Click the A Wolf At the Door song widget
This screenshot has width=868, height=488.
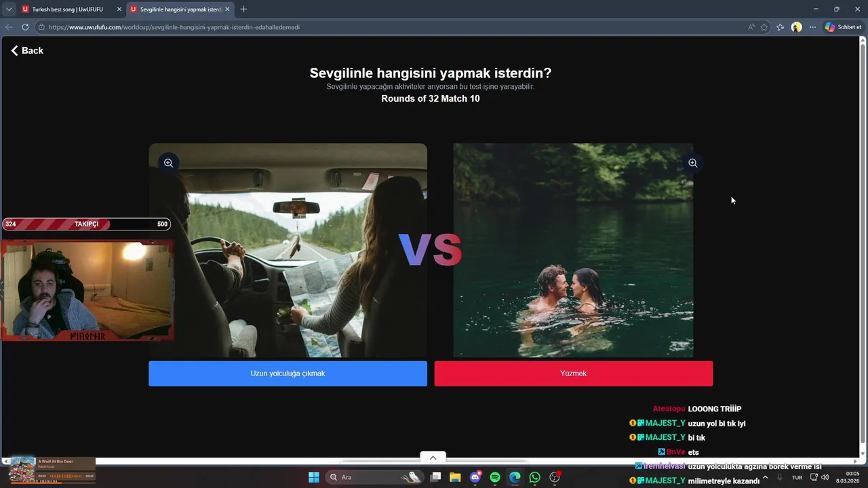tap(52, 470)
